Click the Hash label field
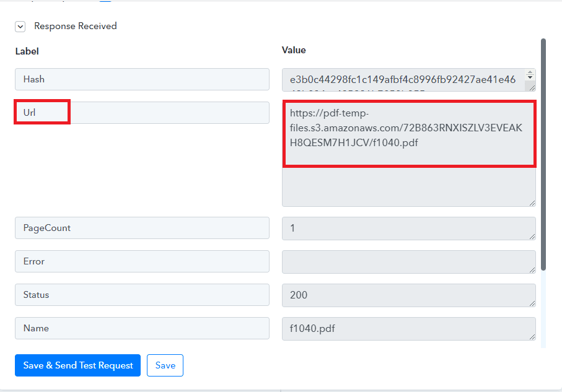 tap(142, 79)
